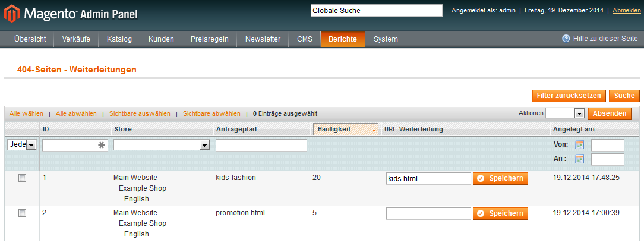The image size is (644, 246).
Task: Click the Sichtbare auswählen link
Action: [140, 113]
